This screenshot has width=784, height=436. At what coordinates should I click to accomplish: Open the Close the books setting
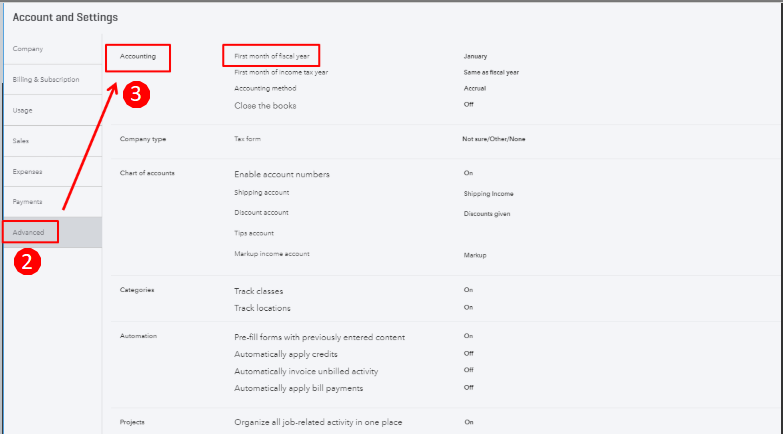coord(265,105)
